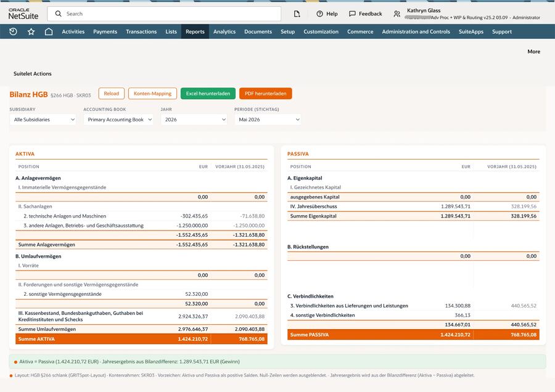The height and width of the screenshot is (392, 555).
Task: Open the Activities menu
Action: (x=73, y=31)
